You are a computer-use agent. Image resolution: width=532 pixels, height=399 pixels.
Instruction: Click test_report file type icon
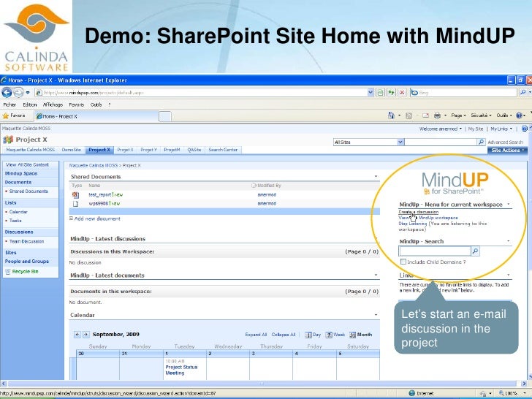(x=75, y=195)
